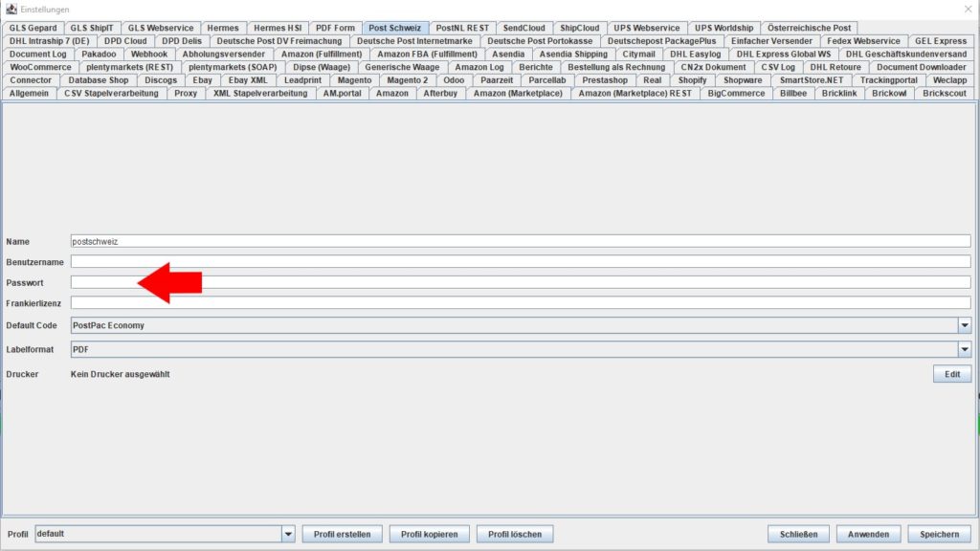Switch to the Brickscout tab
This screenshot has width=980, height=551.
[944, 94]
